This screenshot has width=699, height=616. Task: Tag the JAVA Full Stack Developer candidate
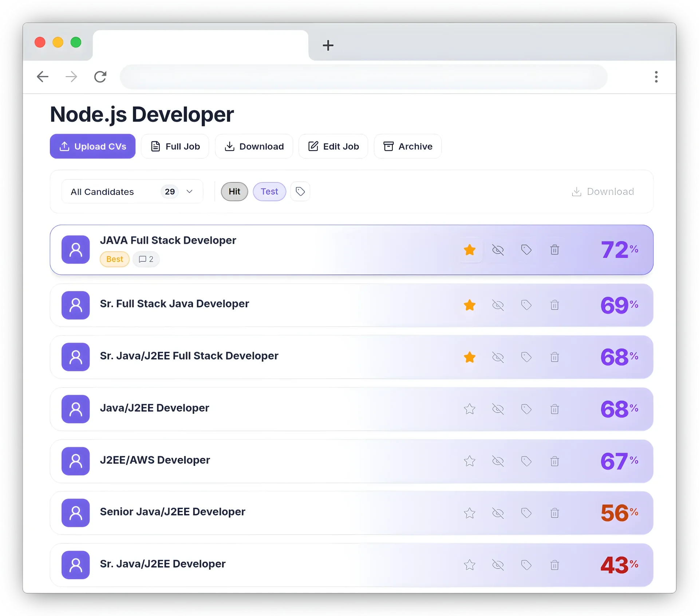pyautogui.click(x=526, y=250)
